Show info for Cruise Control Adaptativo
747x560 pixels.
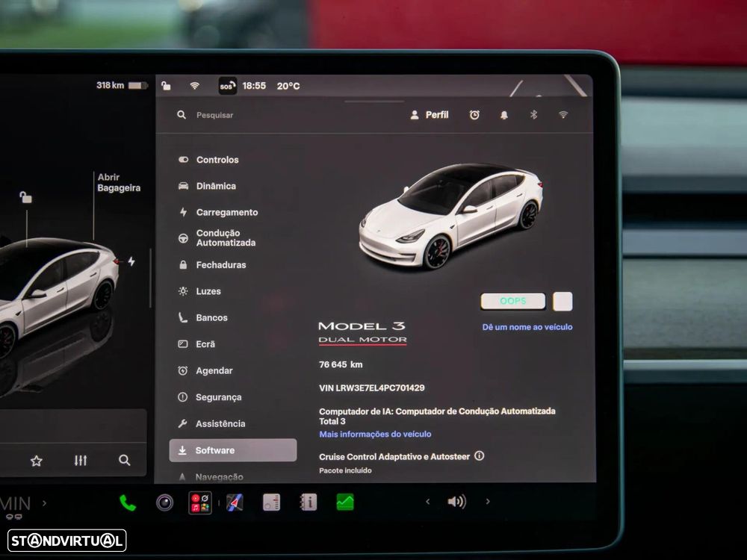[x=480, y=455]
